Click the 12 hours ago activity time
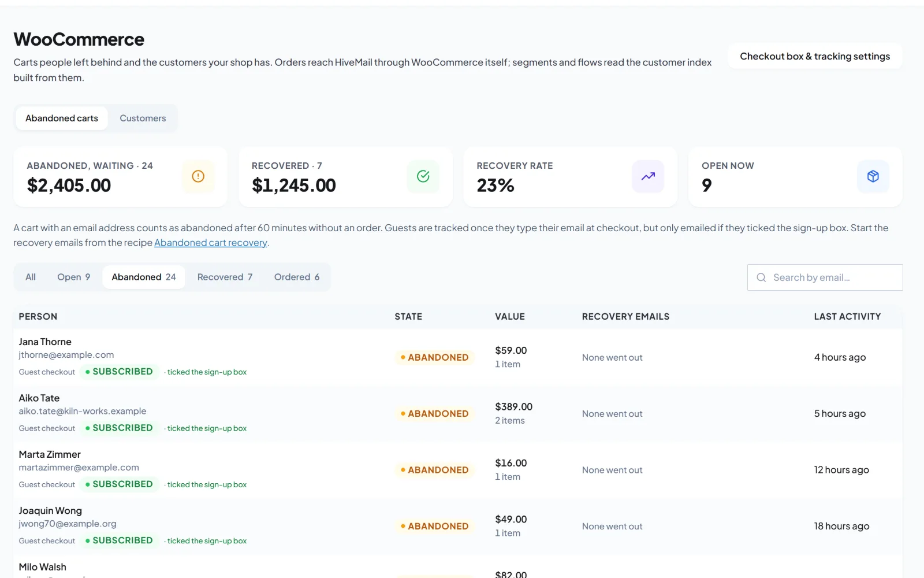Screen dimensions: 924x578 click(841, 470)
